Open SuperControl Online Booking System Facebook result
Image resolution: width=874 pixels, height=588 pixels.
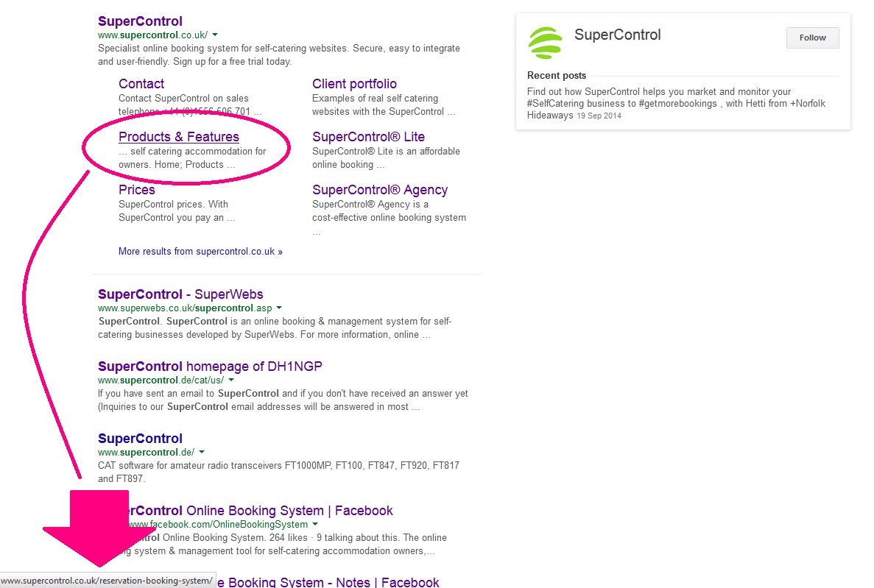click(289, 511)
